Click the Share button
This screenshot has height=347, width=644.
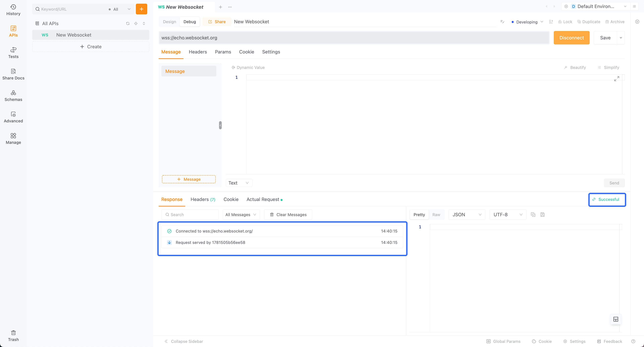[217, 22]
